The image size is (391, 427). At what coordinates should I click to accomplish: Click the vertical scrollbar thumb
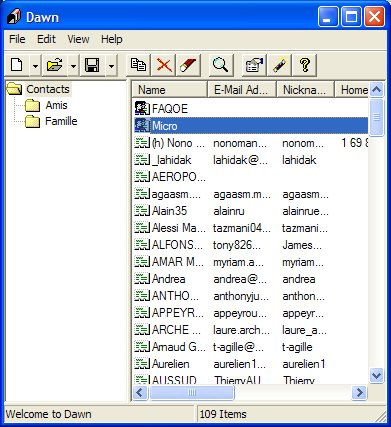tap(377, 117)
